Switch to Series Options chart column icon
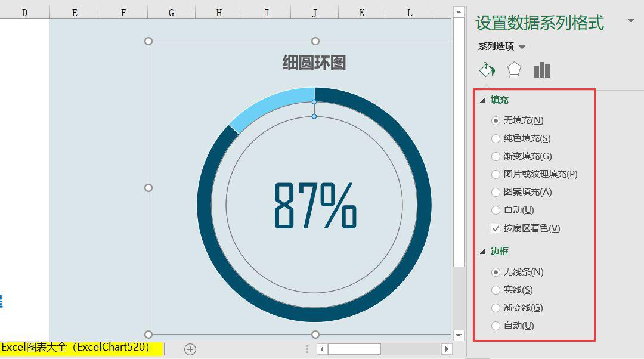 click(541, 70)
